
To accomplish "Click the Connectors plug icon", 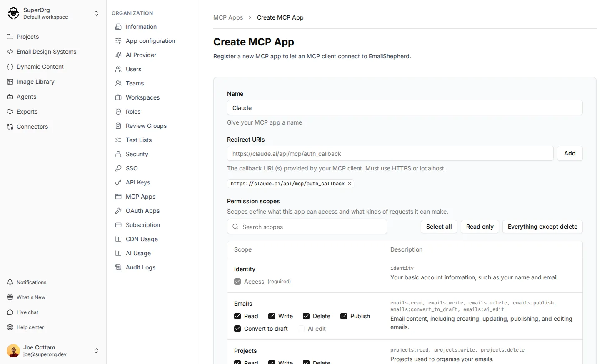I will pos(10,127).
